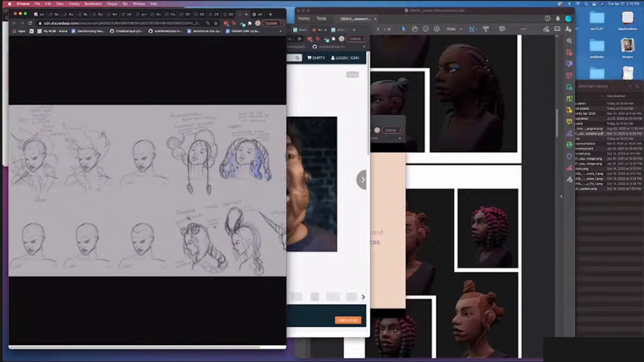Screen dimensions: 644x362
Task: Open the Acrobat account profile avatar
Action: [x=569, y=18]
